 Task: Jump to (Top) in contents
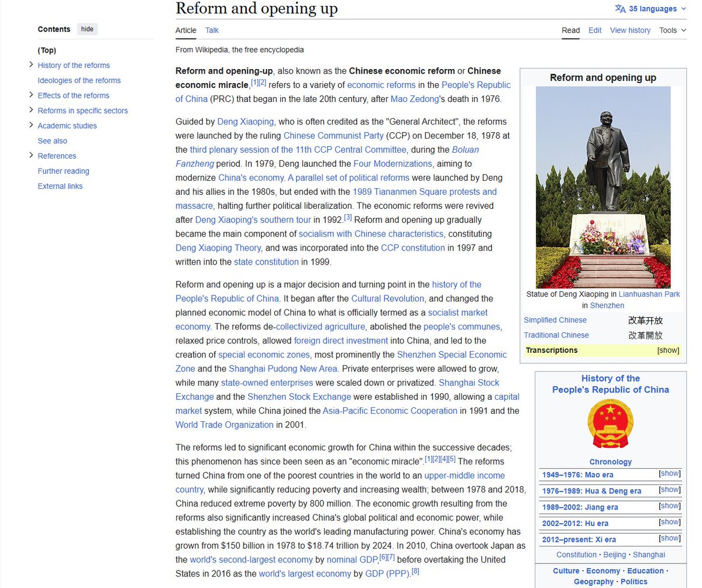coord(47,50)
